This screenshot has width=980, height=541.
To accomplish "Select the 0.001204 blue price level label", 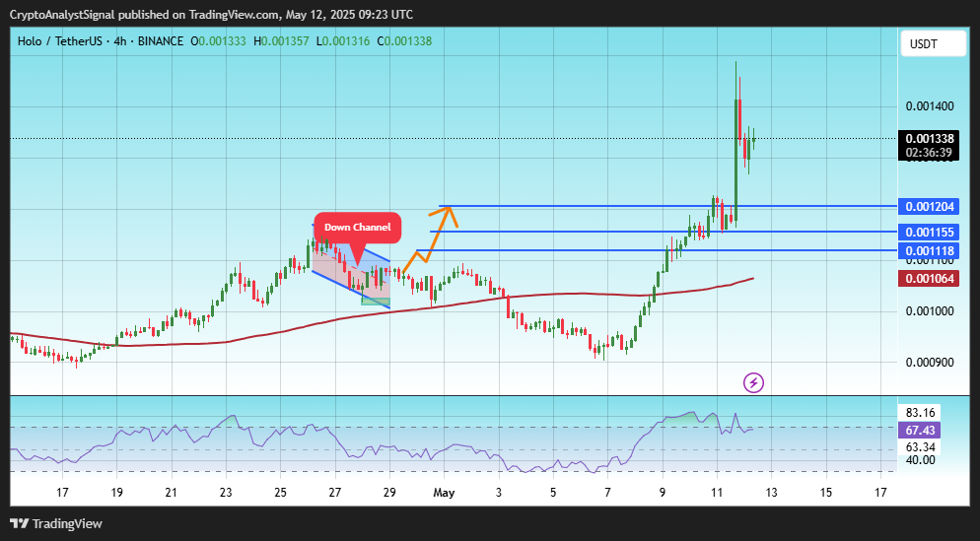I will (930, 206).
